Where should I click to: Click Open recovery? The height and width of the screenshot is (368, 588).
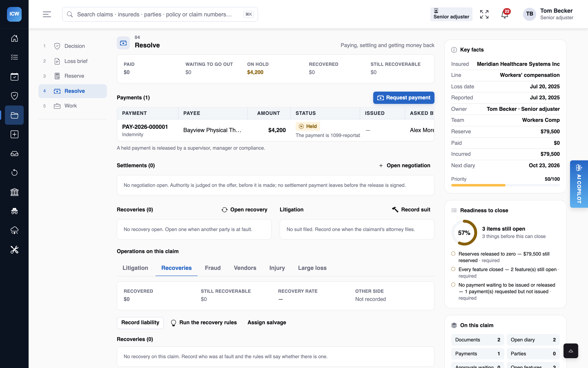coord(244,210)
